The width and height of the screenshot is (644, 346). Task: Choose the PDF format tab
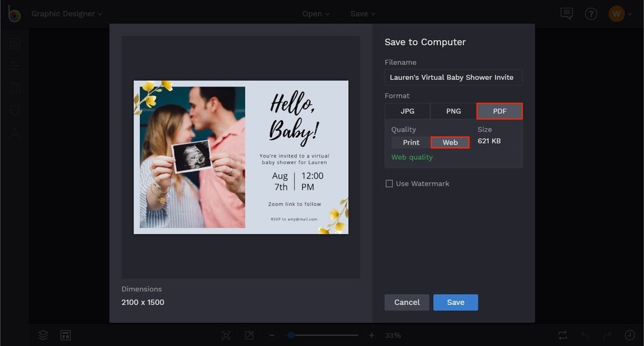pyautogui.click(x=499, y=111)
